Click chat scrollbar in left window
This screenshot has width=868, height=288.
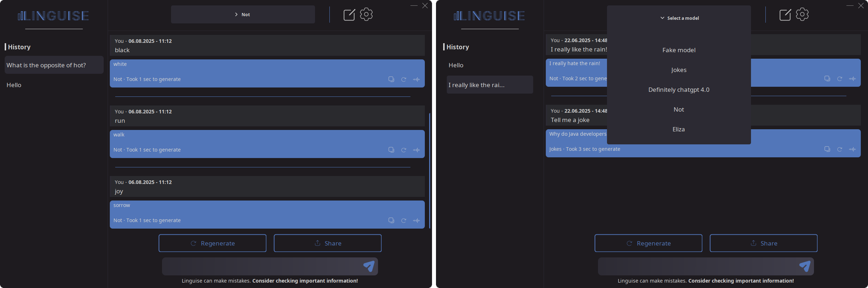coord(429,171)
